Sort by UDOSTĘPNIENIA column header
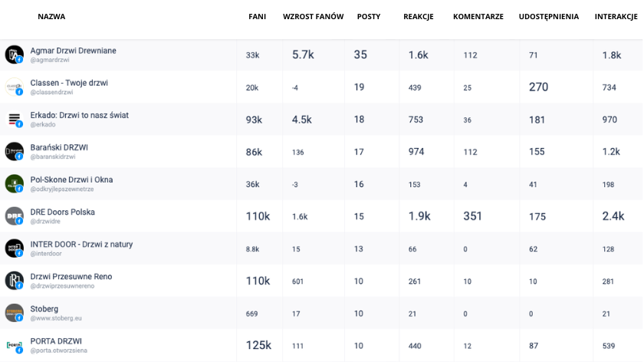Image resolution: width=644 pixels, height=362 pixels. pyautogui.click(x=549, y=16)
